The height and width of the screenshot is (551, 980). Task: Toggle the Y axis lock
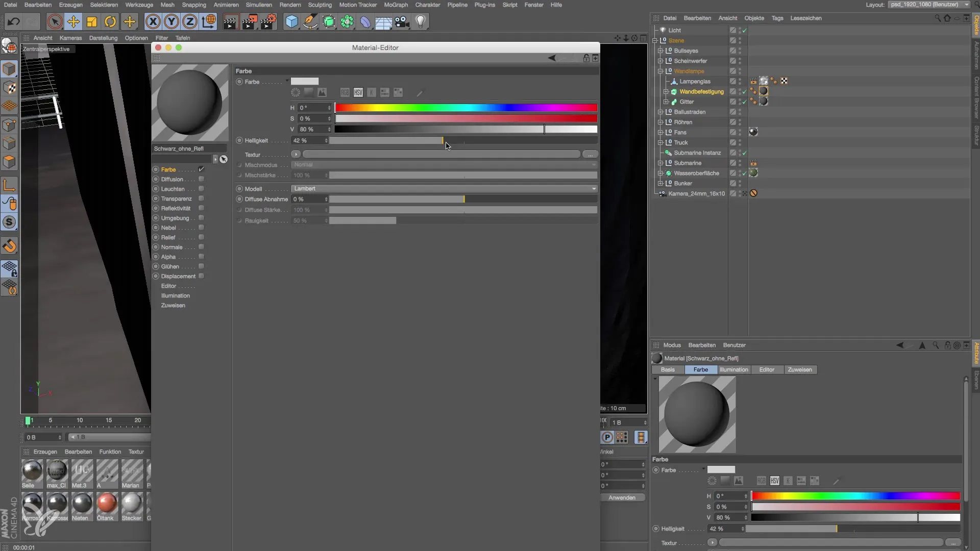click(x=171, y=21)
